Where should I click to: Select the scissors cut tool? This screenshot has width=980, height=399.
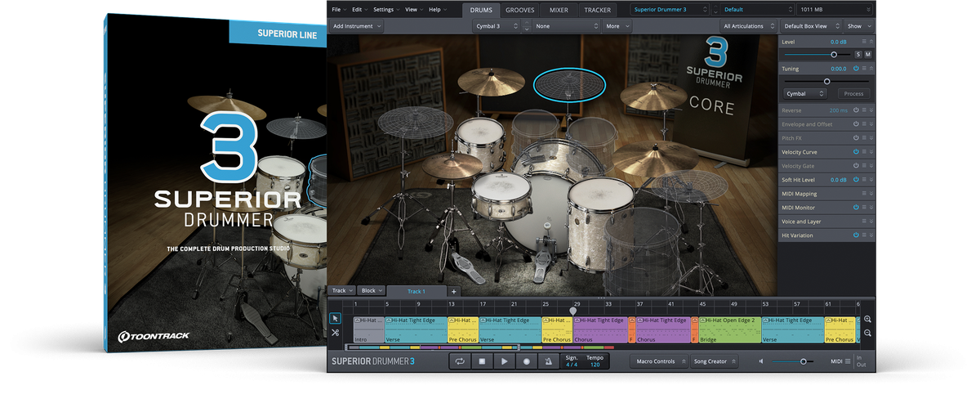click(335, 333)
